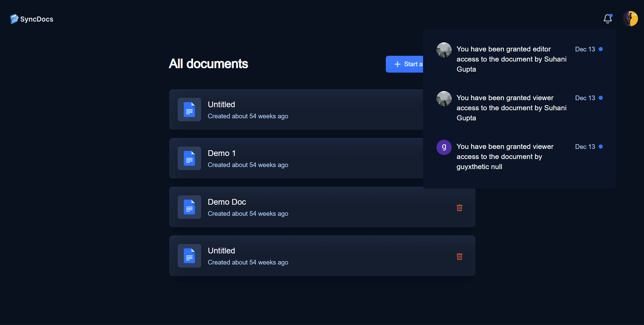Image resolution: width=644 pixels, height=325 pixels.
Task: Click the Demo 1 document file icon
Action: click(189, 158)
